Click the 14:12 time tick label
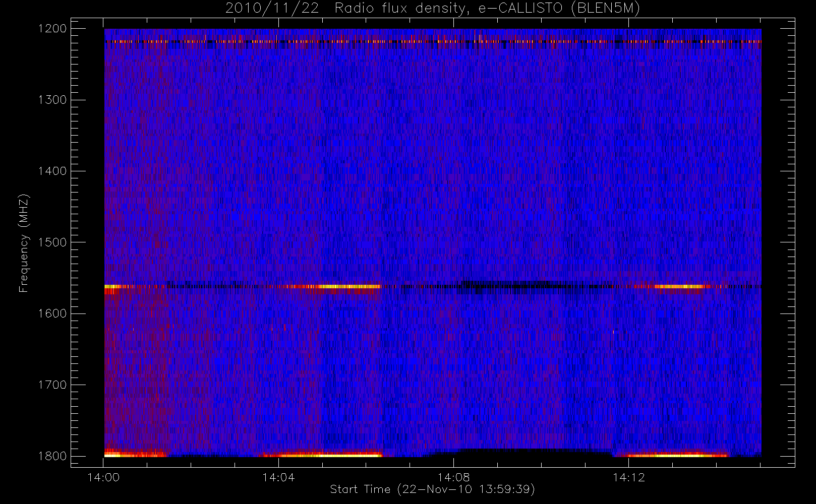Screen dimensions: 816x504 pos(628,477)
